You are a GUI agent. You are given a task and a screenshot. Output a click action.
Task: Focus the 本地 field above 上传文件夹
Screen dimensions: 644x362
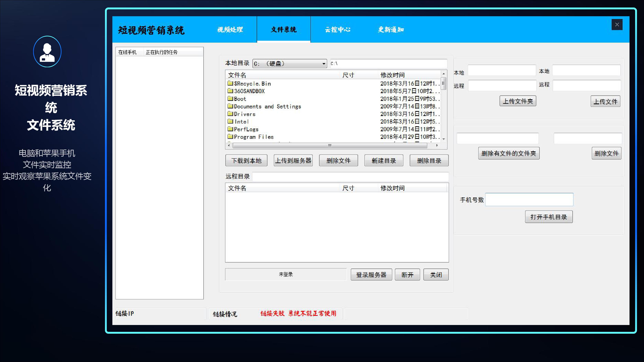coord(502,70)
